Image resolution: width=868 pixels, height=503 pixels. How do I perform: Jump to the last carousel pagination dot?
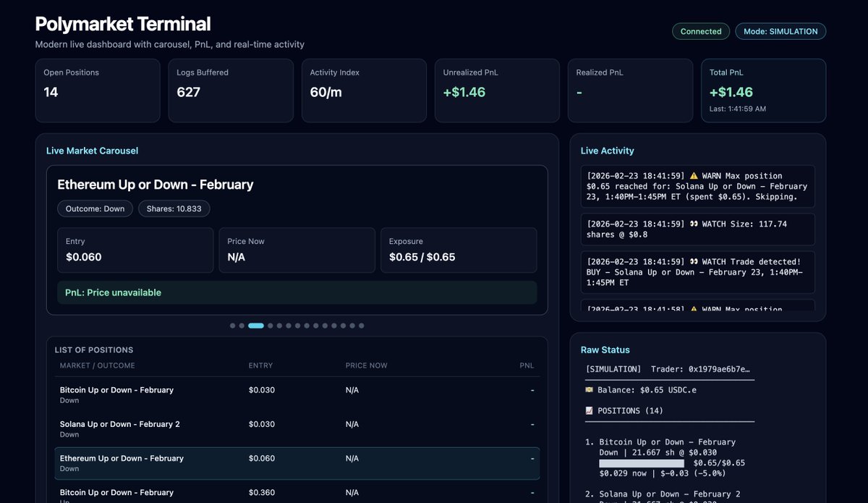[x=362, y=326]
